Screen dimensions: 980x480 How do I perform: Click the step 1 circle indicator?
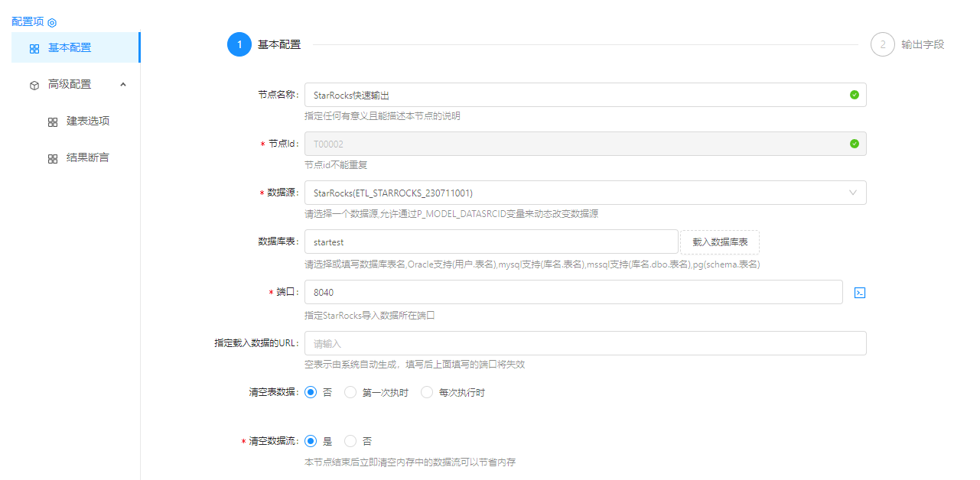coord(239,44)
